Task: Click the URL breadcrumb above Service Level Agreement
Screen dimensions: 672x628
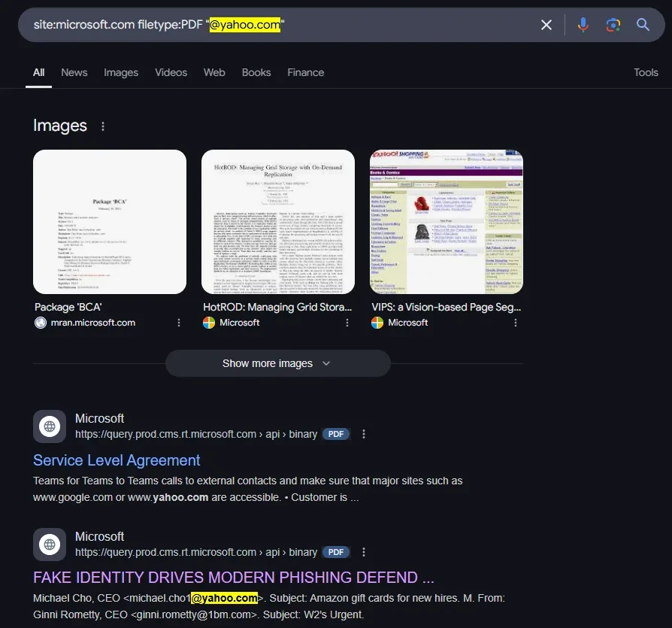Action: [196, 434]
